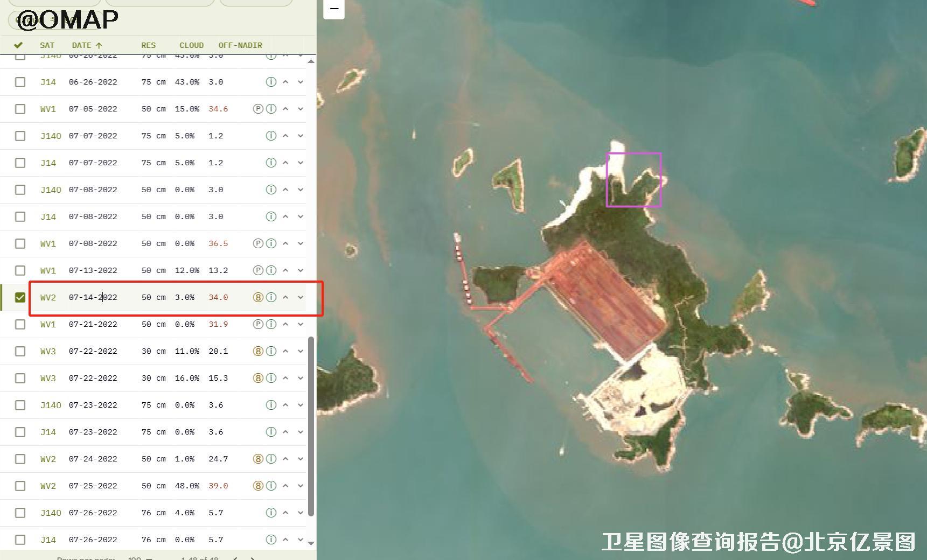This screenshot has width=927, height=560.
Task: Open info for J140 07-23-2022 row
Action: pos(271,405)
